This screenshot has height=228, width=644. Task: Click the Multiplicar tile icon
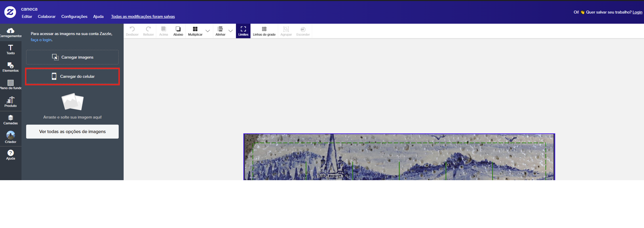click(x=195, y=31)
